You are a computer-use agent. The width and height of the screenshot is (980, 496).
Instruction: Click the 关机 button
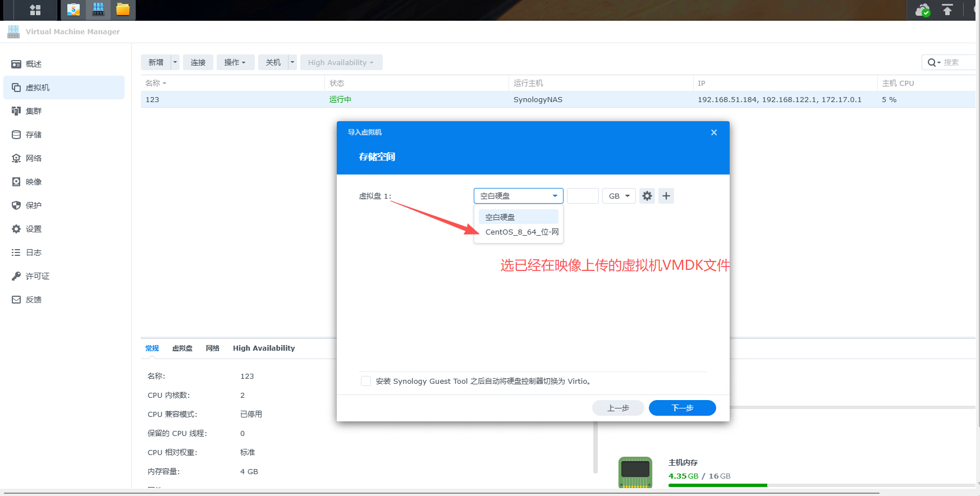273,62
